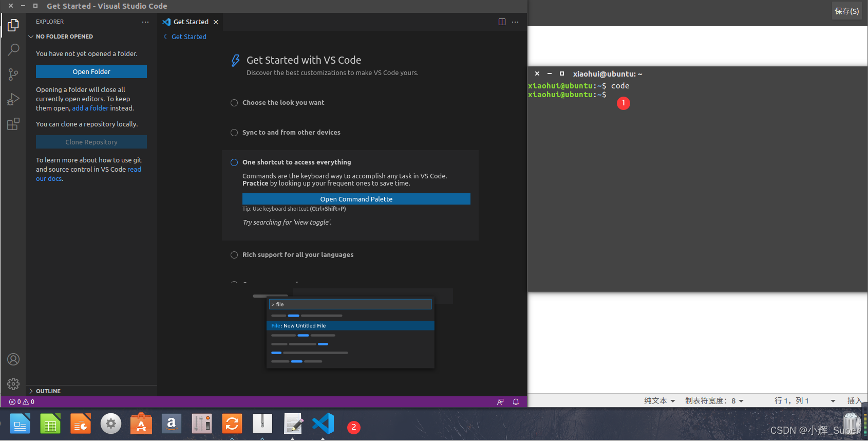Open the Source Control view
868x441 pixels.
13,75
